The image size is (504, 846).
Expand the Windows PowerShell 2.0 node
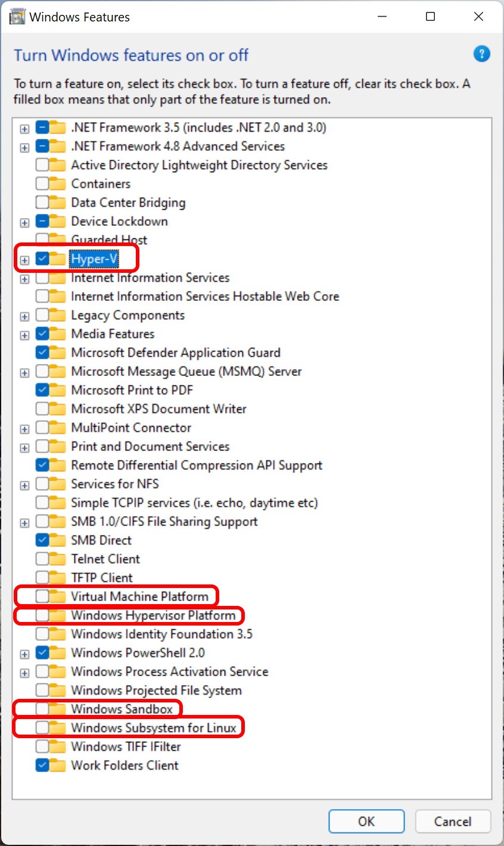24,654
